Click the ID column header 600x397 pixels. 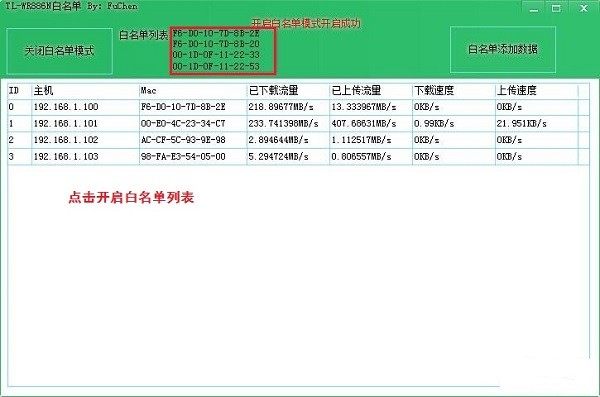pyautogui.click(x=20, y=91)
